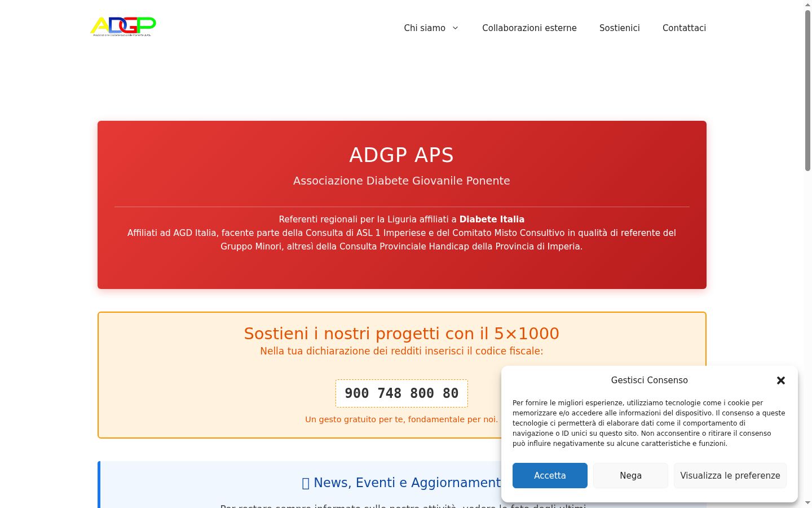
Task: Close the Gestisci Consenso cookie dialog
Action: point(781,380)
